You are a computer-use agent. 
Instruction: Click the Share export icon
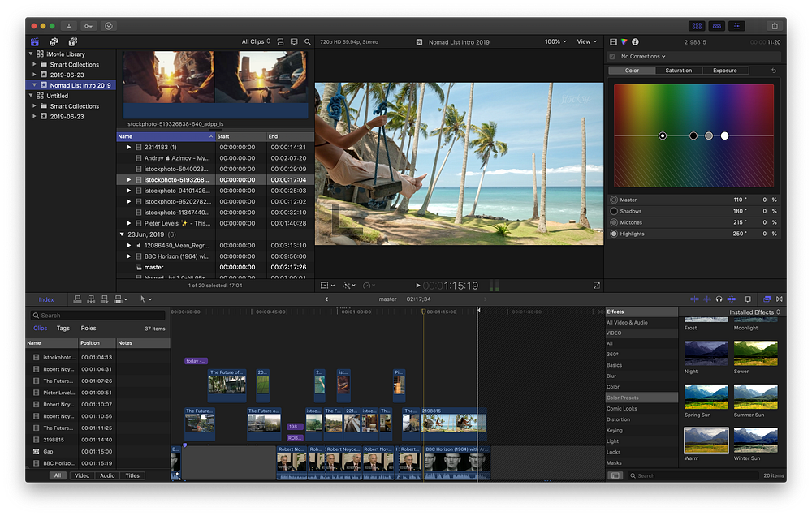[x=775, y=26]
